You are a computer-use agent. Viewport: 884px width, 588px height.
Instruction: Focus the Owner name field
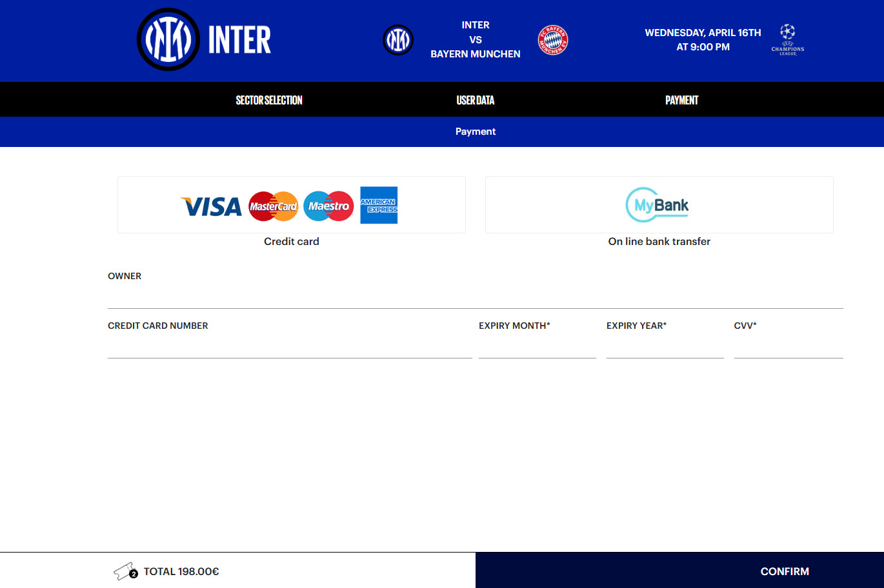click(x=475, y=297)
